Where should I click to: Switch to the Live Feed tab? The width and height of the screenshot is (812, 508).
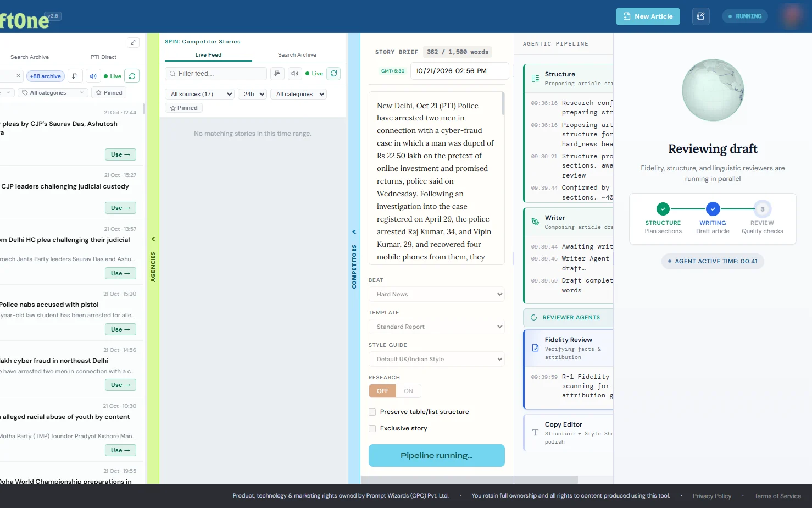click(208, 55)
